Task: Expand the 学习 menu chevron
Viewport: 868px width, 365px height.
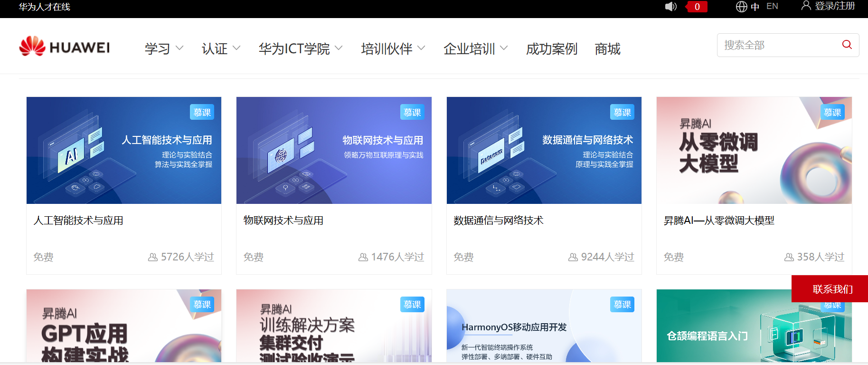Action: pos(179,48)
